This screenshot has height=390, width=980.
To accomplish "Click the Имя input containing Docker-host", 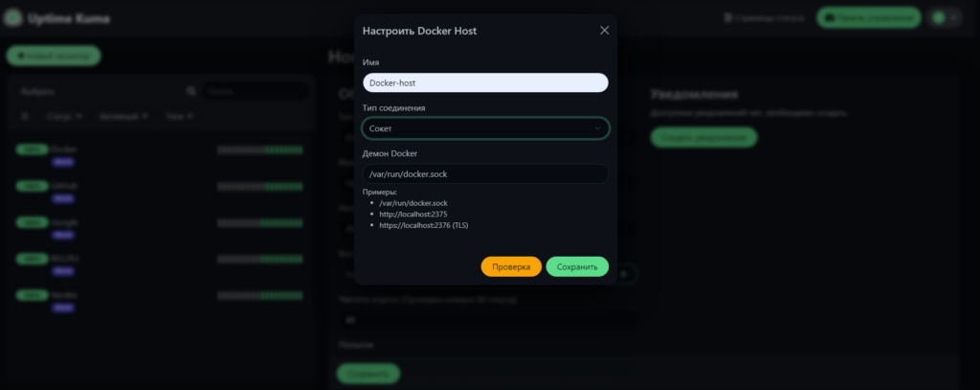I will 485,82.
